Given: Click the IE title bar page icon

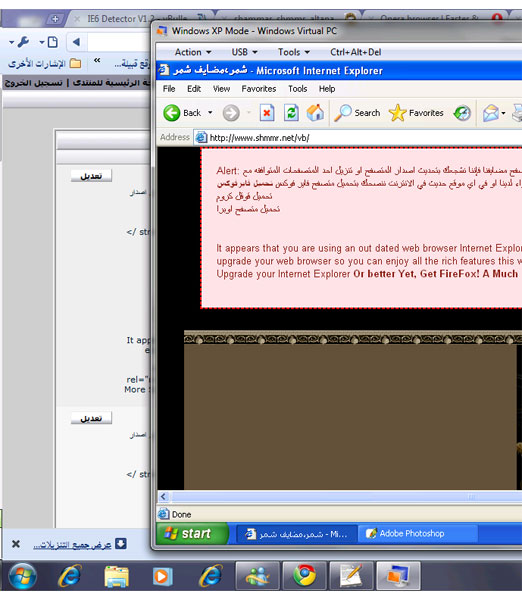Looking at the screenshot, I should [x=164, y=70].
